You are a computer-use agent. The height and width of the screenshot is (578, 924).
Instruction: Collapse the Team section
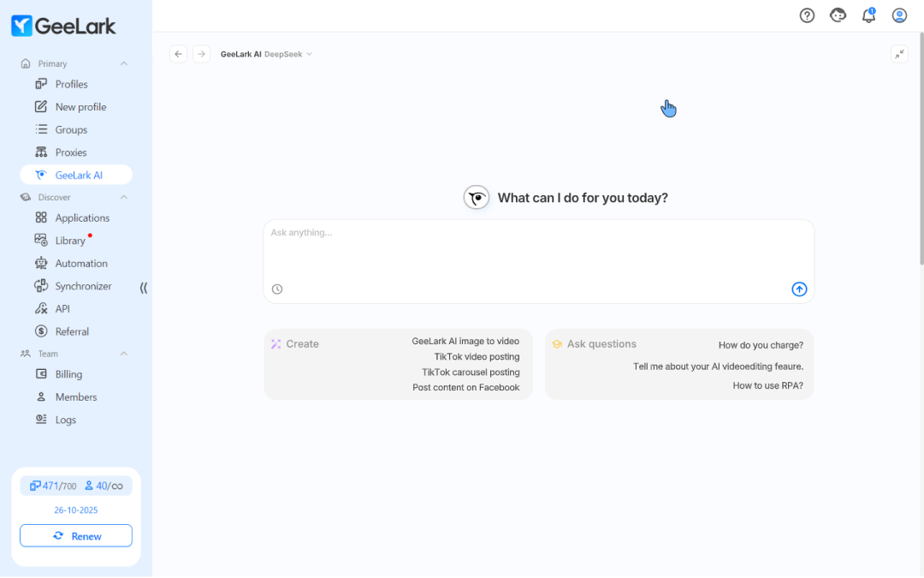point(124,354)
